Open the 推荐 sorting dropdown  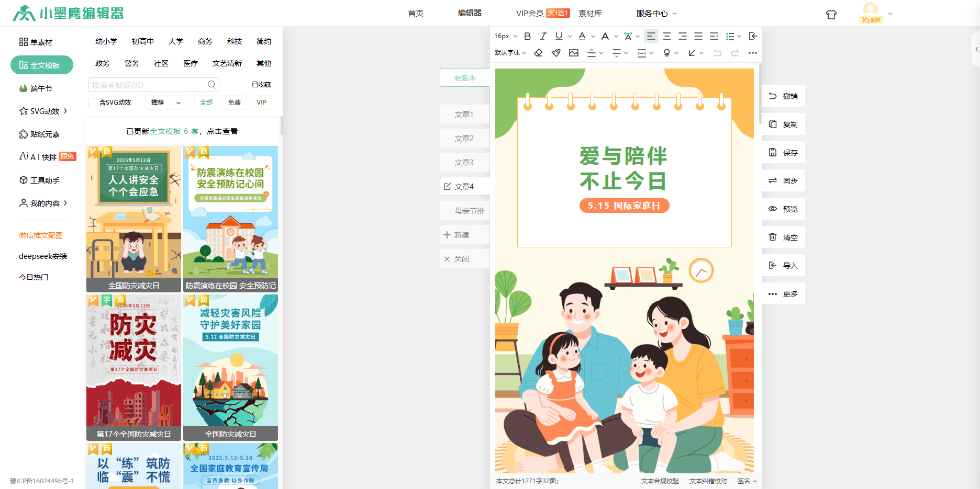[165, 103]
